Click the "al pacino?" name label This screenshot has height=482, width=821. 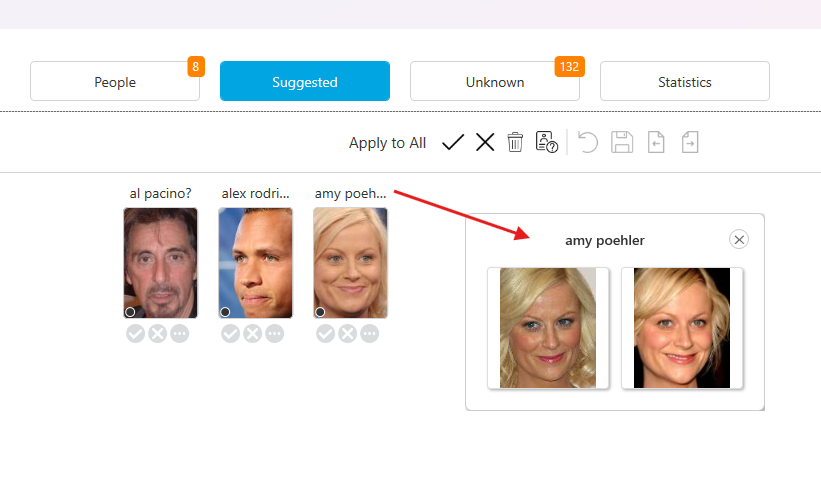pyautogui.click(x=160, y=194)
